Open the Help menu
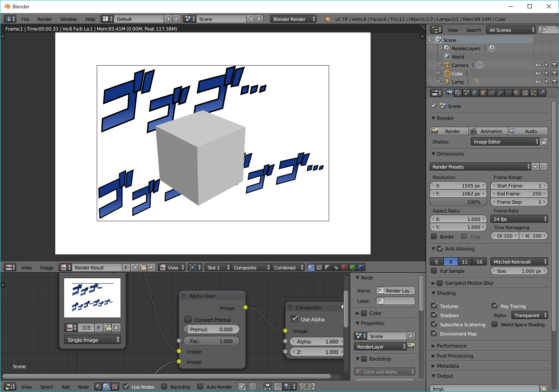 [x=90, y=19]
